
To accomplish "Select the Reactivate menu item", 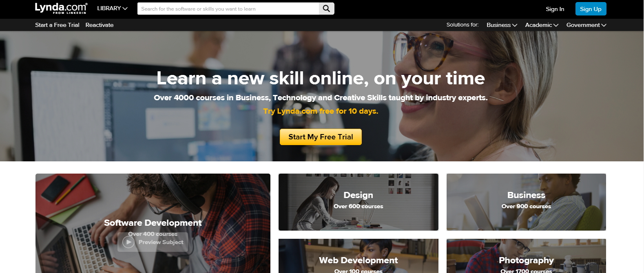I will pyautogui.click(x=100, y=25).
